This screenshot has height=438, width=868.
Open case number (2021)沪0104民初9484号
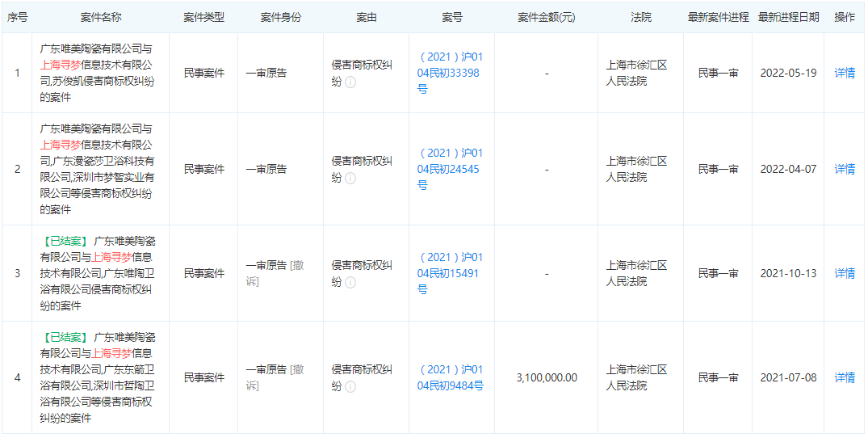(x=450, y=377)
